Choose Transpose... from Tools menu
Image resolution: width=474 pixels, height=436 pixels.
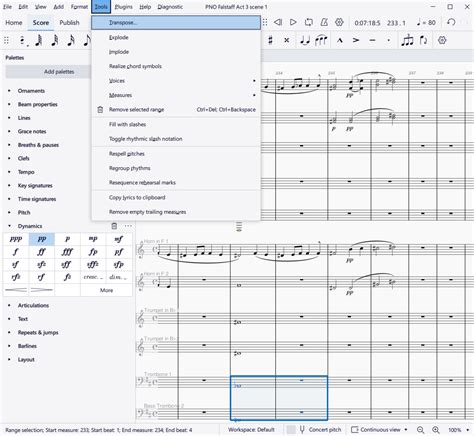pyautogui.click(x=176, y=23)
